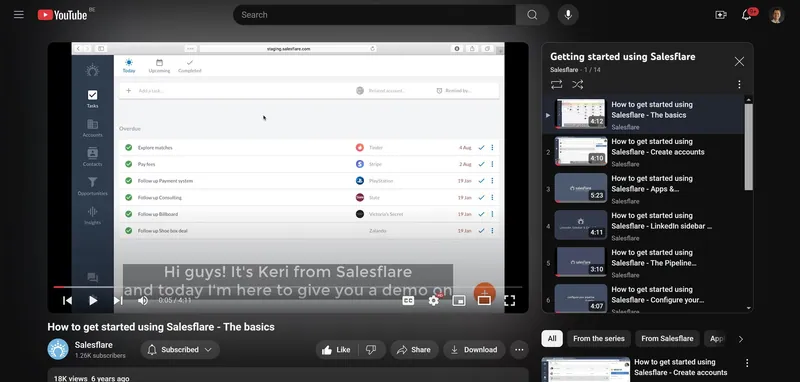This screenshot has height=382, width=800.
Task: Share the video
Action: 414,350
